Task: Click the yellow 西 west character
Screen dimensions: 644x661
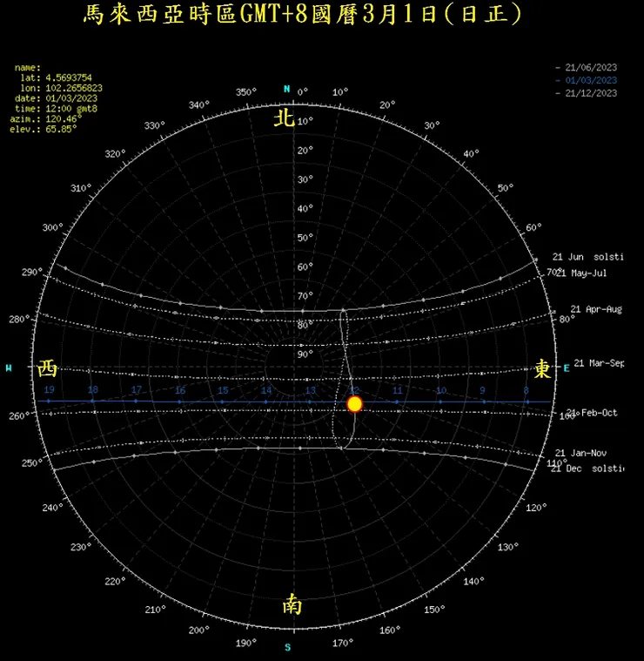Action: (x=47, y=368)
